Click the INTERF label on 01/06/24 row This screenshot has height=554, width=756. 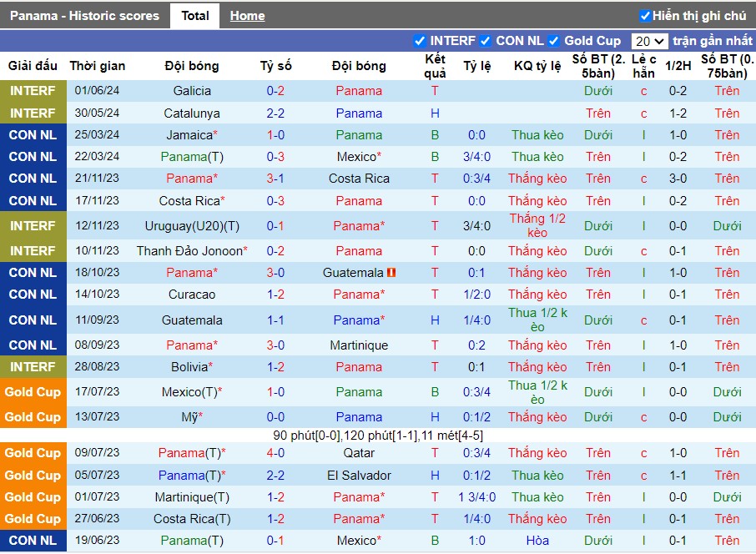(33, 91)
